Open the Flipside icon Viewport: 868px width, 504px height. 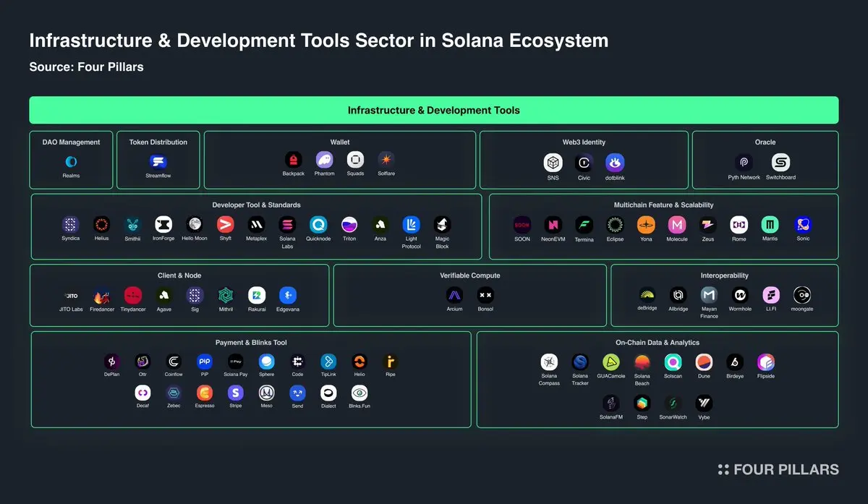pos(766,362)
